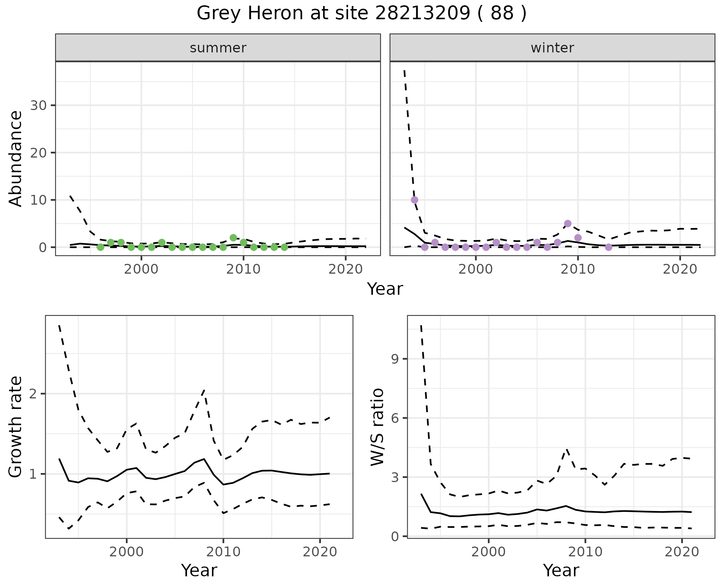Click the Growth rate y-axis label

[16, 427]
